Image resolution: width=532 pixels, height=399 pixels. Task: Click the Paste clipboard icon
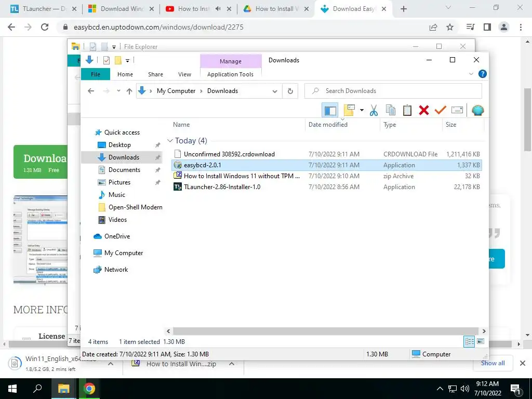pos(407,110)
